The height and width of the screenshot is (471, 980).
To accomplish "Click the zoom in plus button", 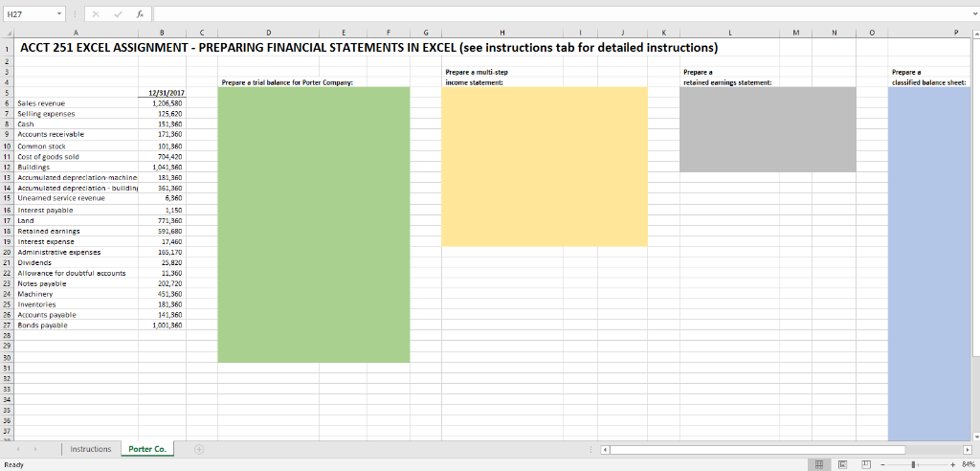I will (x=952, y=464).
